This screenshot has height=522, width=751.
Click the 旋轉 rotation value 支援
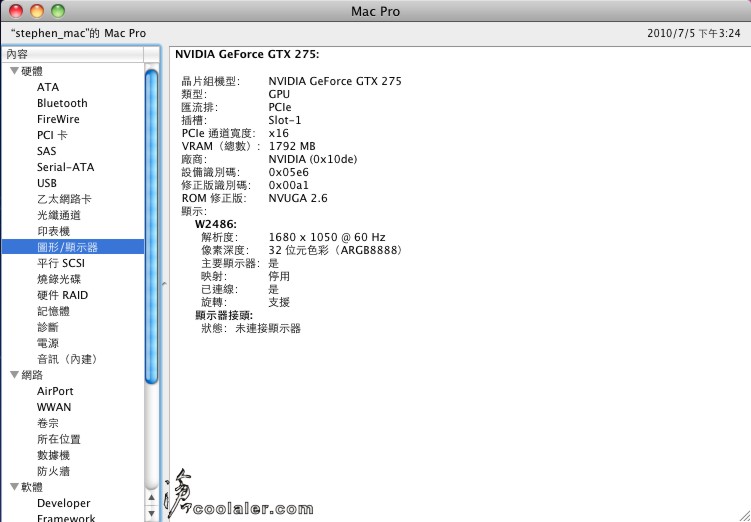[279, 302]
